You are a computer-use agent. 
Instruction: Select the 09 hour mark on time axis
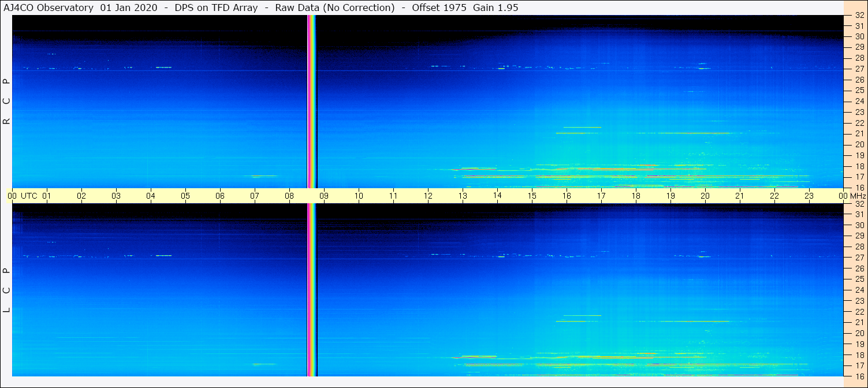324,196
